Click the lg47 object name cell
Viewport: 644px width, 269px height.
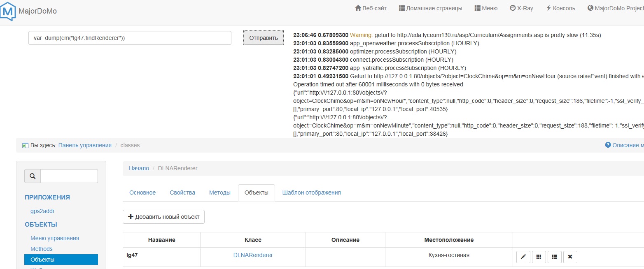[x=161, y=257]
